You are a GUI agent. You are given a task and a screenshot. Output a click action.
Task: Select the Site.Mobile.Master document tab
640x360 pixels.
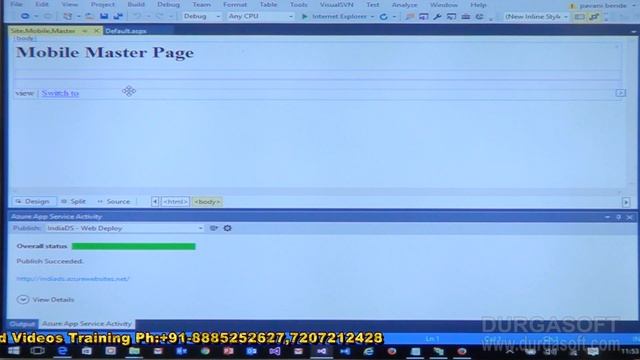click(x=43, y=31)
